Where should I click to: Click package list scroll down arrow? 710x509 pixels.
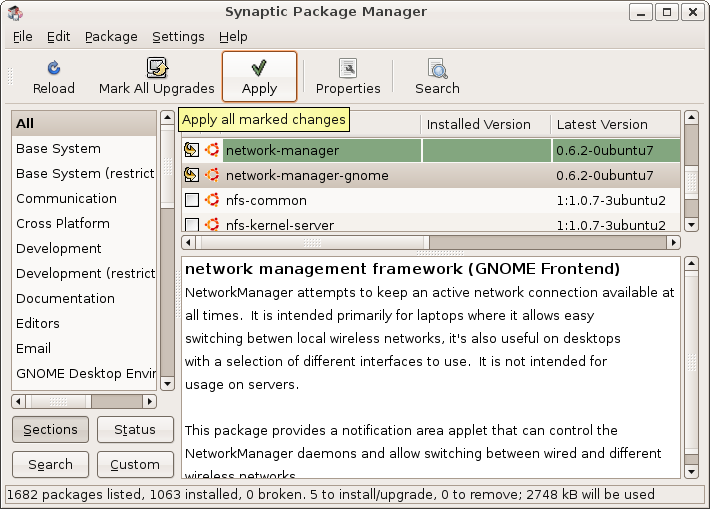[x=691, y=225]
